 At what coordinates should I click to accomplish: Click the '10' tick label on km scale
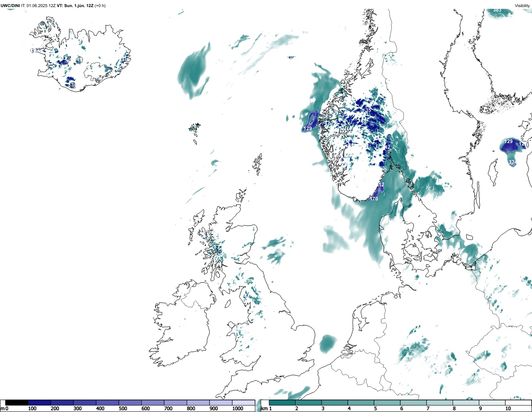[x=508, y=409]
